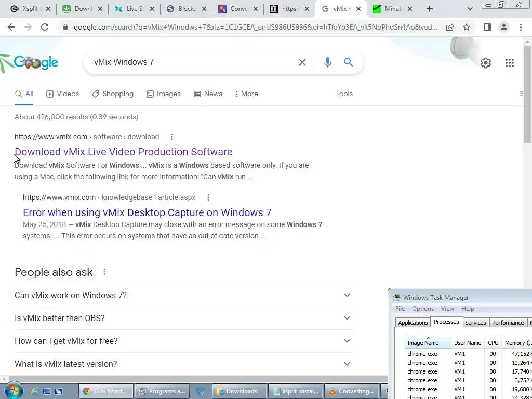The height and width of the screenshot is (399, 532).
Task: Switch to Videos results
Action: pos(62,94)
